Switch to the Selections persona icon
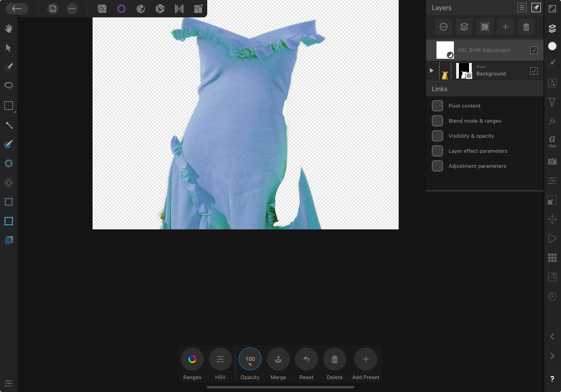 pyautogui.click(x=121, y=9)
